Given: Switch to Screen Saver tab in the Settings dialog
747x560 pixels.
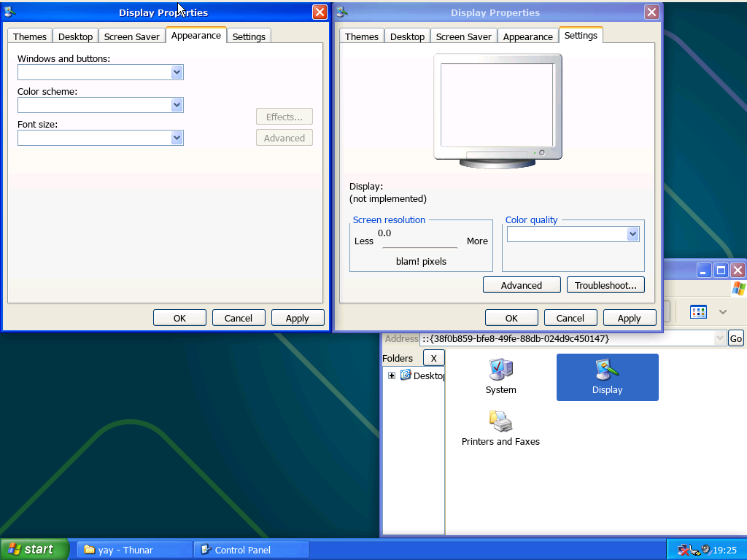Looking at the screenshot, I should pos(463,36).
